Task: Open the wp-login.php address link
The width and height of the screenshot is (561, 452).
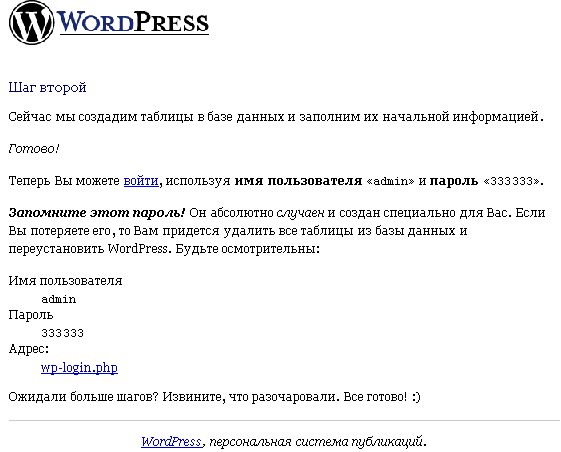Action: 79,368
